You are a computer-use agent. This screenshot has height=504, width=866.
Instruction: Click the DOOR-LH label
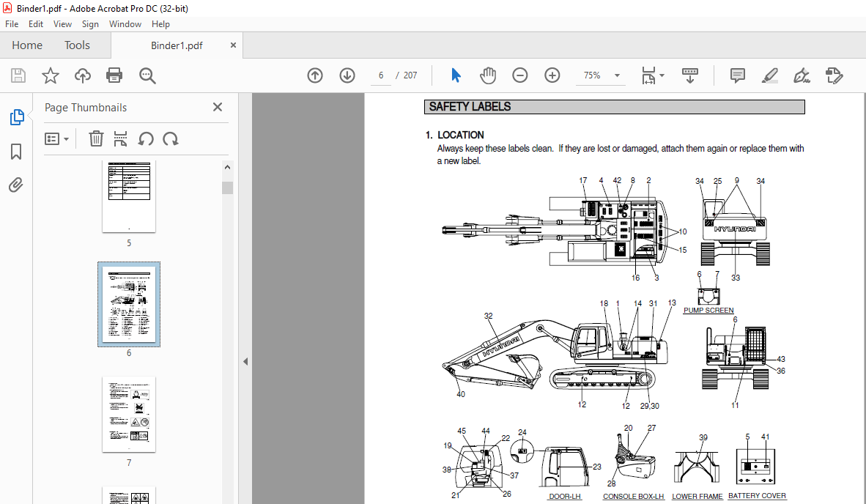565,496
